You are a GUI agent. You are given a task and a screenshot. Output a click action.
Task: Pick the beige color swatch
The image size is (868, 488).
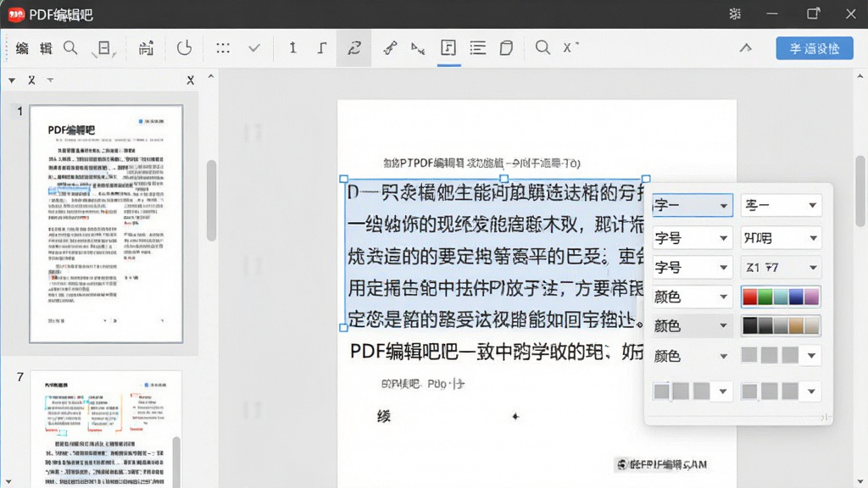[811, 326]
